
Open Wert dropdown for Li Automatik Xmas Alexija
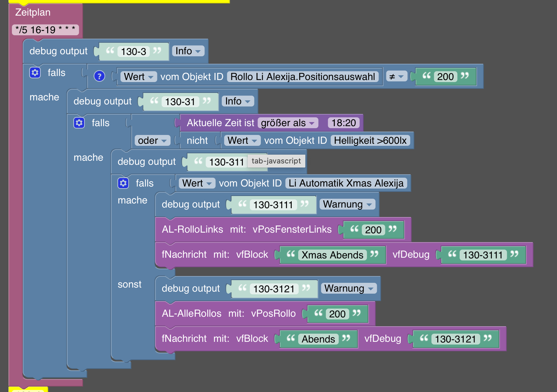(197, 183)
